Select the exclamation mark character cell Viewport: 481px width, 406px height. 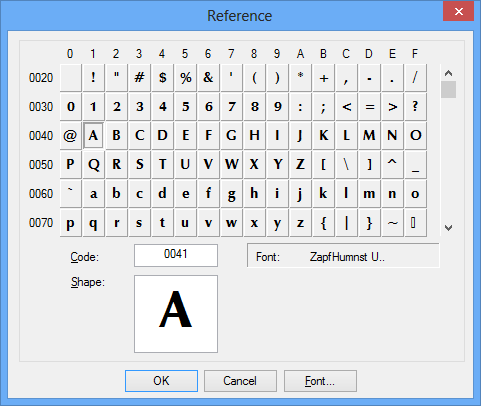pyautogui.click(x=93, y=78)
